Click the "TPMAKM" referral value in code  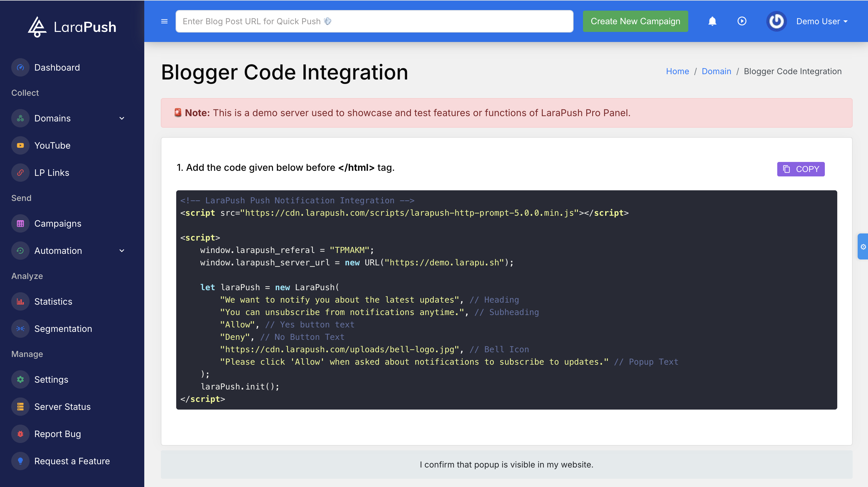coord(349,250)
